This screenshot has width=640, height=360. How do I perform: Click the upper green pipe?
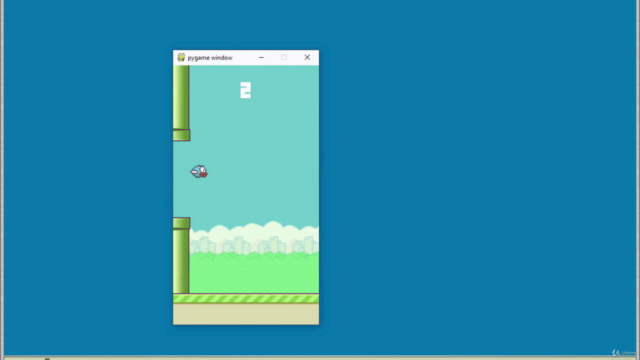[181, 103]
